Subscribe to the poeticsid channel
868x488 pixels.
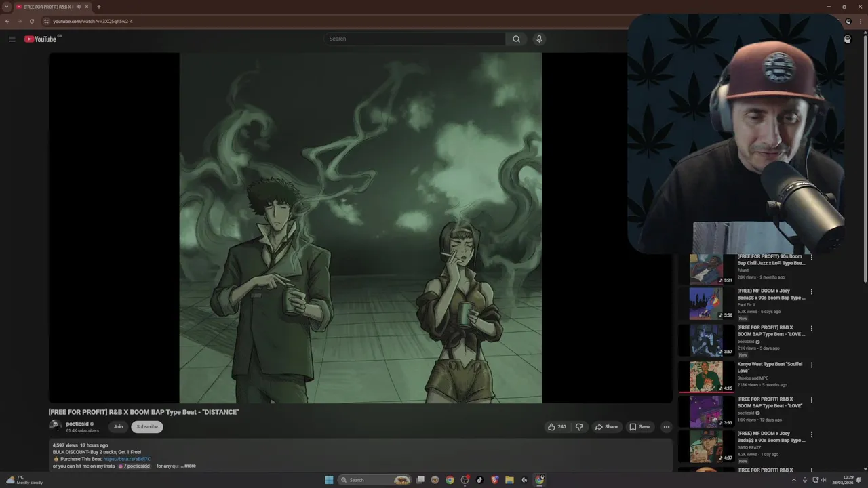[147, 427]
